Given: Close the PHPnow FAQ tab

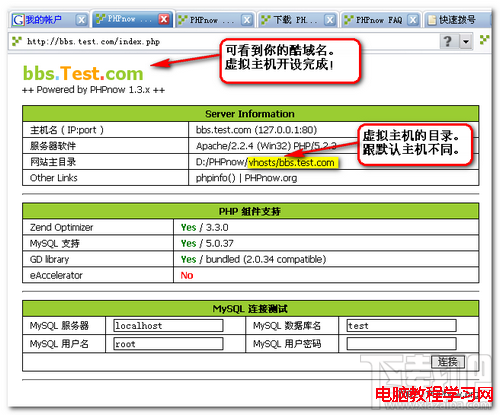Looking at the screenshot, I should tap(413, 20).
